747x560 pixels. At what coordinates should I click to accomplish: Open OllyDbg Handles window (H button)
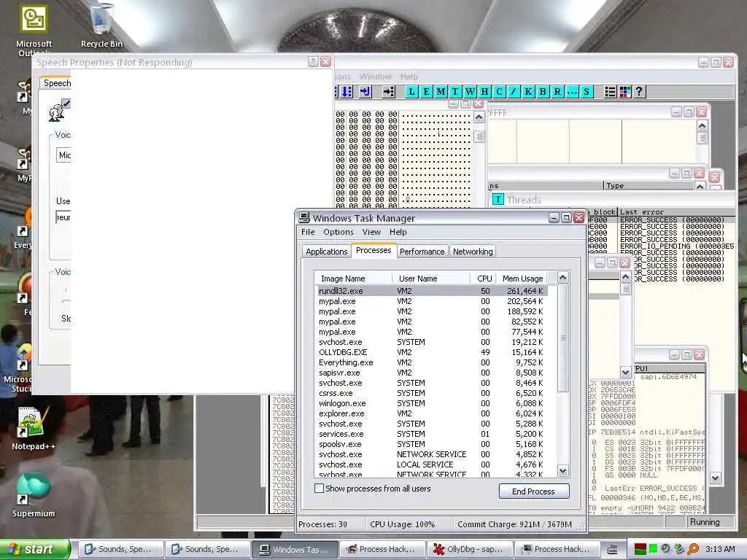(x=484, y=92)
